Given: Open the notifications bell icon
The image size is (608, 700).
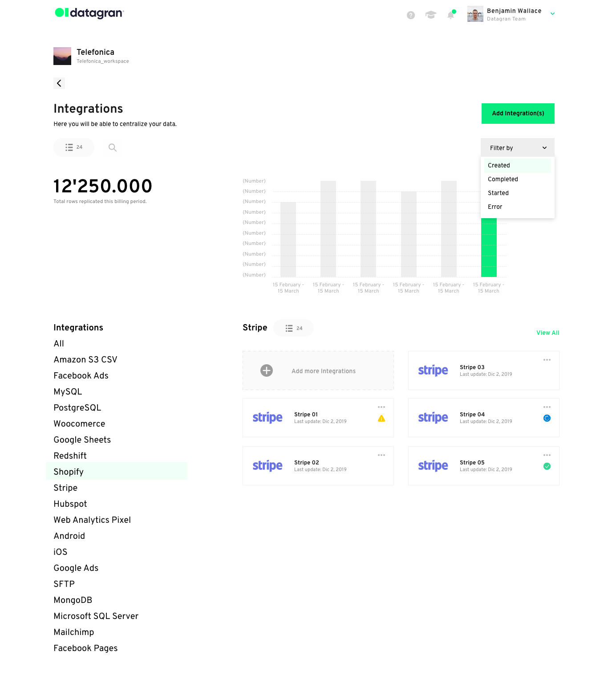Looking at the screenshot, I should tap(451, 15).
